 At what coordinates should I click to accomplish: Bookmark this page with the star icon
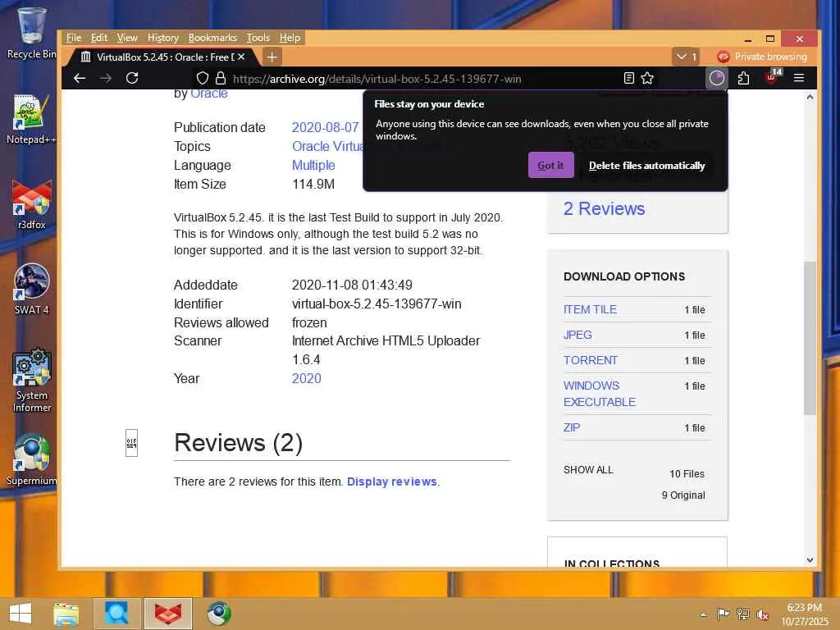coord(647,78)
